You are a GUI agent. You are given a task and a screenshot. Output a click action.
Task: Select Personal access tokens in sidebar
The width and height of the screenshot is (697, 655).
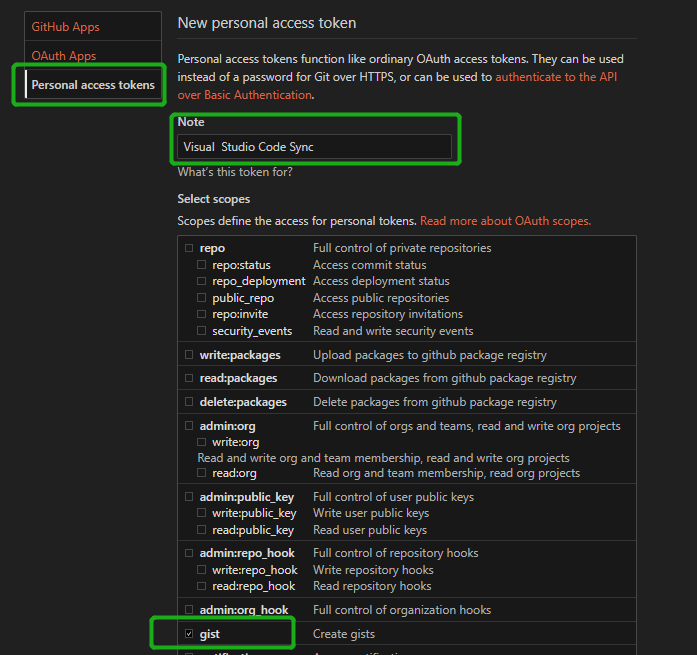click(92, 85)
